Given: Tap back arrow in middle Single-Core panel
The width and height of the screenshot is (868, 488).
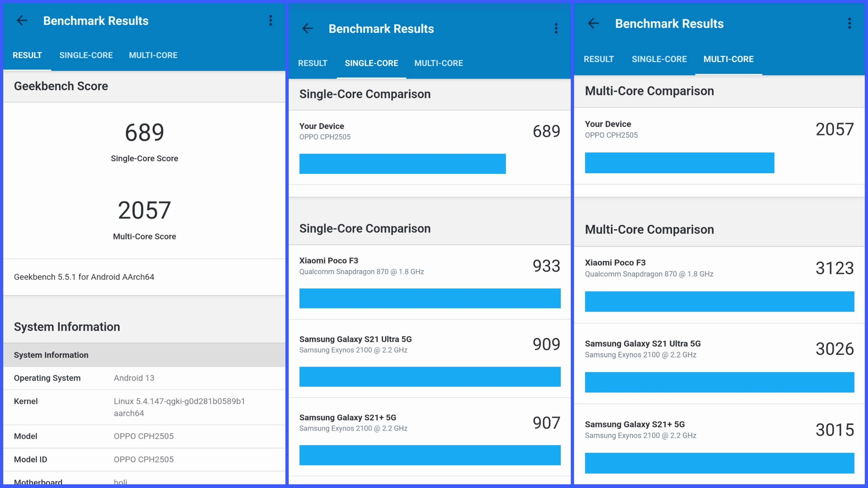Looking at the screenshot, I should click(307, 29).
